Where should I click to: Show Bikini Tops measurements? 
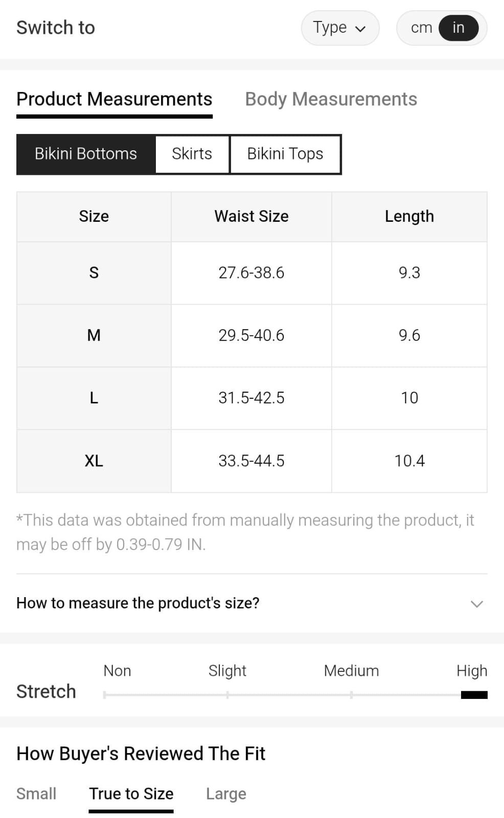pos(285,154)
